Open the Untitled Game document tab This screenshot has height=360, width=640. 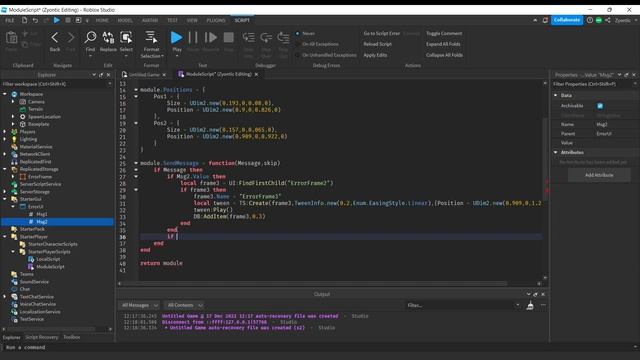144,75
